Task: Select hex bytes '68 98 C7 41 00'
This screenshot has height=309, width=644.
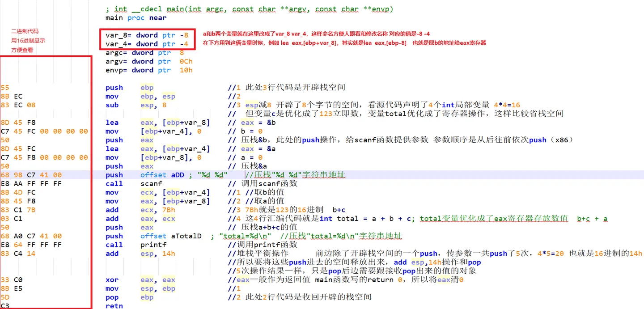Action: [x=31, y=175]
